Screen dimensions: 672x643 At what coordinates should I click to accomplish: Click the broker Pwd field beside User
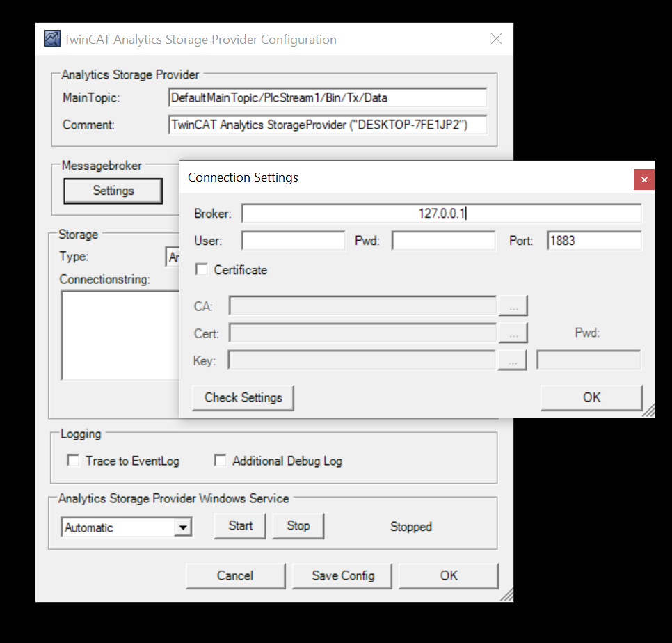[444, 241]
